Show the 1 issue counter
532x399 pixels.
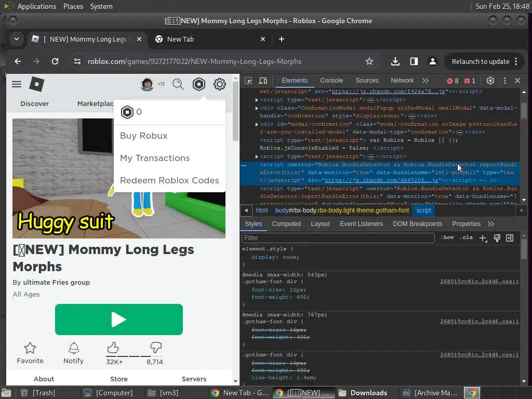click(470, 81)
